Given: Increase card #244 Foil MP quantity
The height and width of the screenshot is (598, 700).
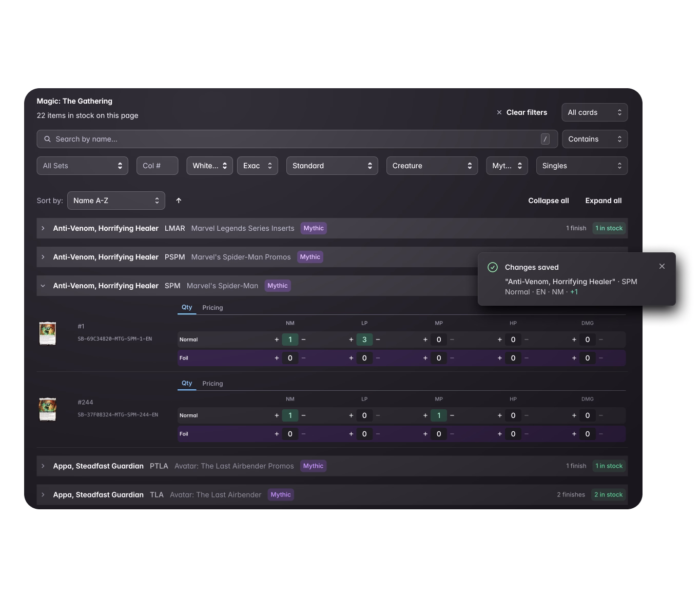Looking at the screenshot, I should (x=425, y=434).
